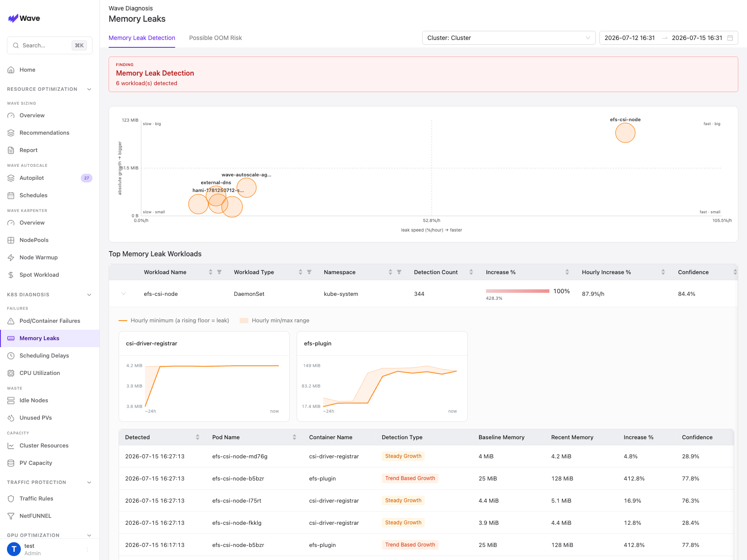The width and height of the screenshot is (747, 560).
Task: Open the Cluster selector dropdown
Action: pos(509,38)
